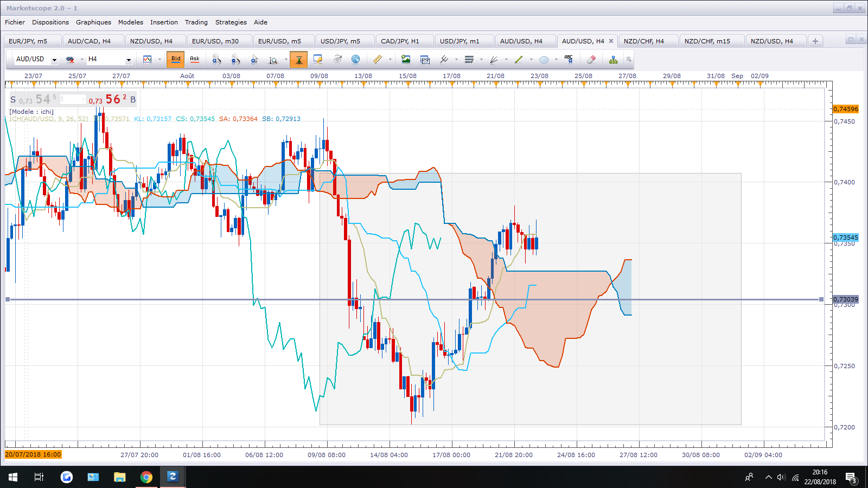The image size is (868, 488).
Task: Click the trade amount input field
Action: point(73,99)
